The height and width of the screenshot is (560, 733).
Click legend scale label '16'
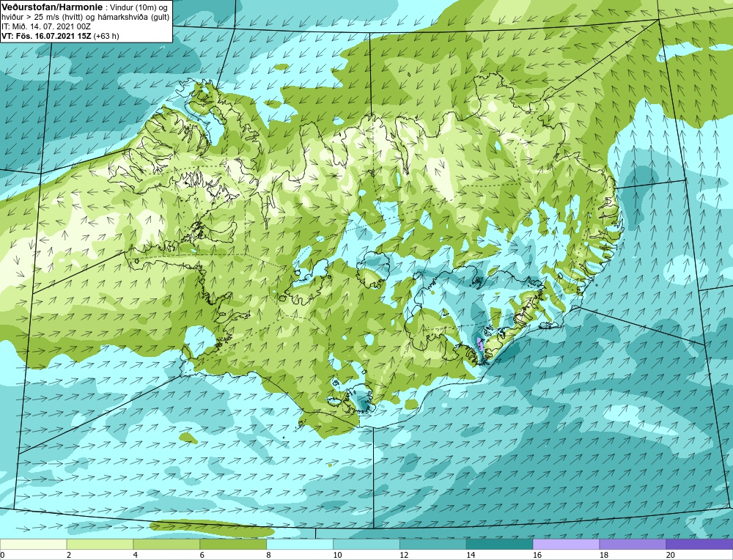tap(537, 555)
